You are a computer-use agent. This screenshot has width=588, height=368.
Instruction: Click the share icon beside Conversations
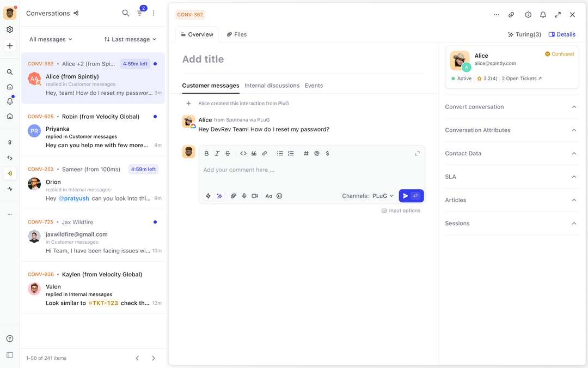pos(76,13)
